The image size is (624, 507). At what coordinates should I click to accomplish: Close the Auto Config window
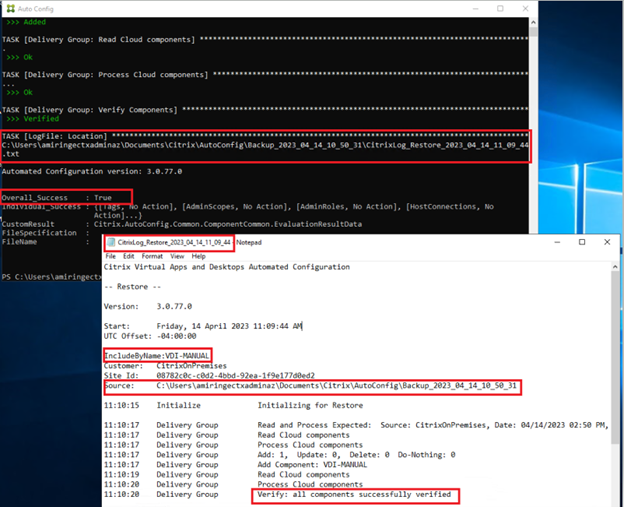[525, 8]
